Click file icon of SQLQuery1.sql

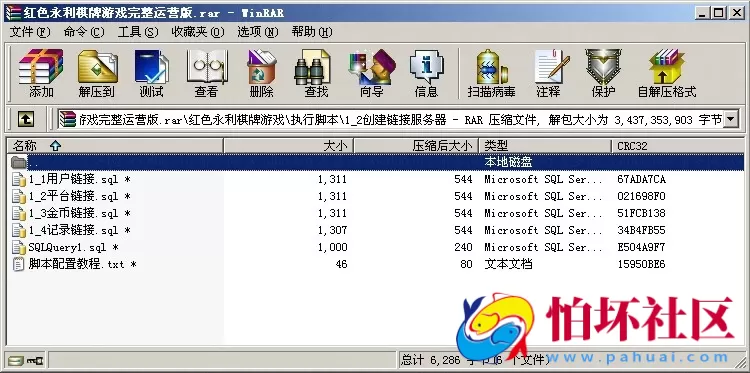tap(19, 247)
